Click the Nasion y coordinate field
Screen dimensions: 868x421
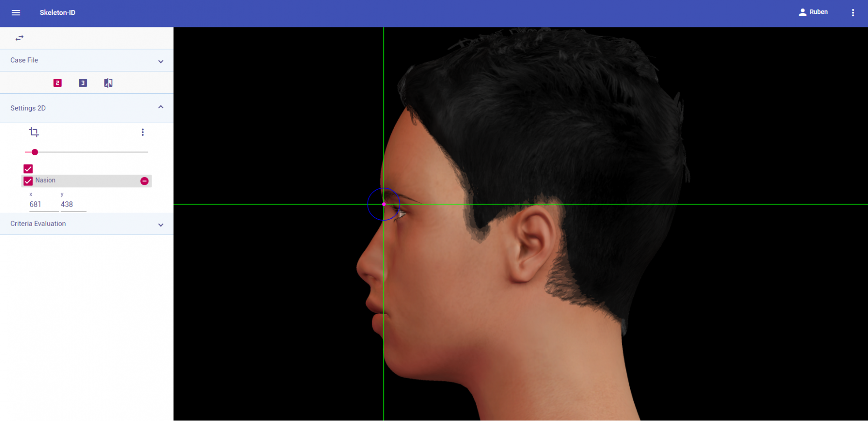pos(73,204)
